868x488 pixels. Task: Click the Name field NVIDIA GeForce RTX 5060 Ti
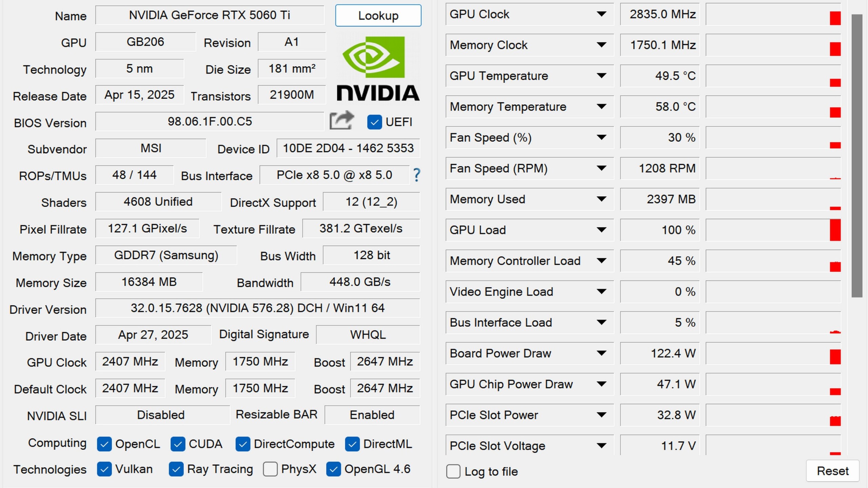[210, 15]
